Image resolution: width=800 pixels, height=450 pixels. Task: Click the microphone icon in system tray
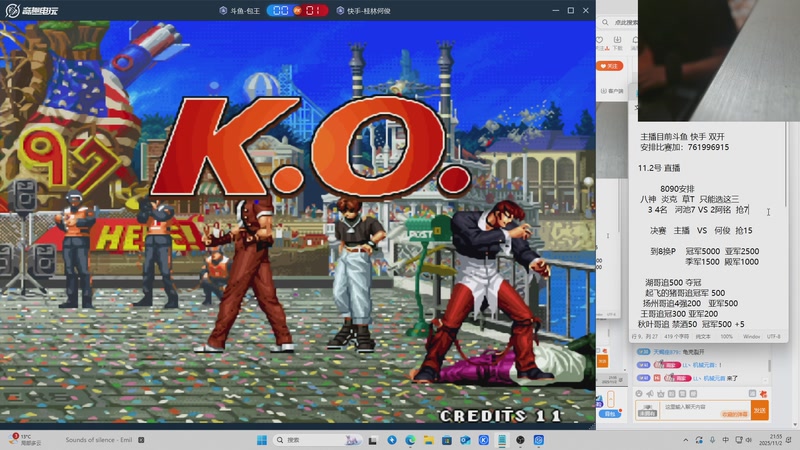coord(712,440)
